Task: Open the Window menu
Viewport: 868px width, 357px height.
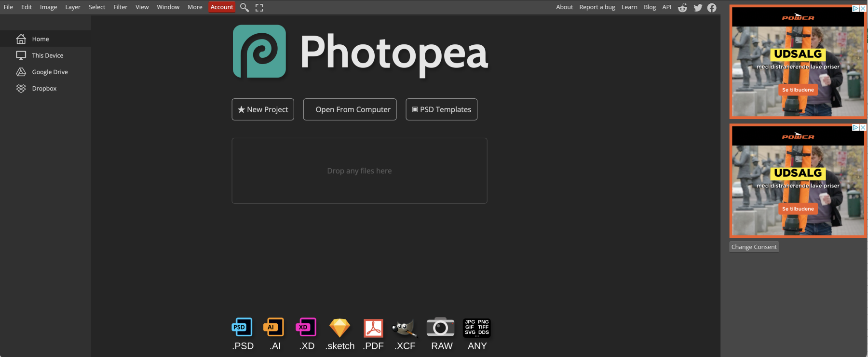Action: pyautogui.click(x=168, y=7)
